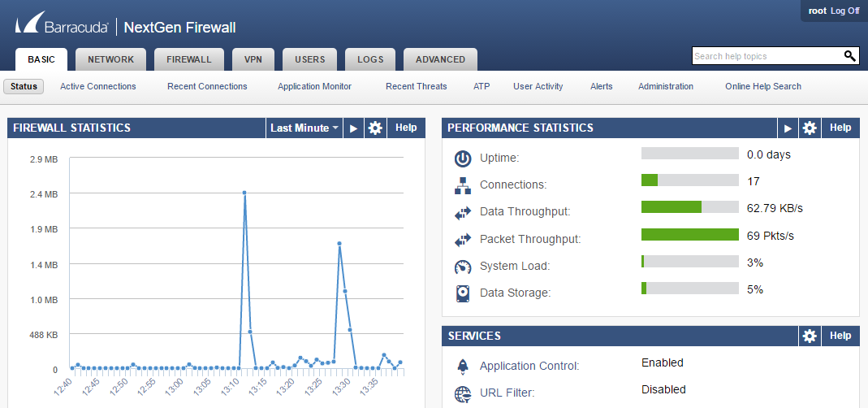Play Performance Statistics live updates

pyautogui.click(x=788, y=128)
